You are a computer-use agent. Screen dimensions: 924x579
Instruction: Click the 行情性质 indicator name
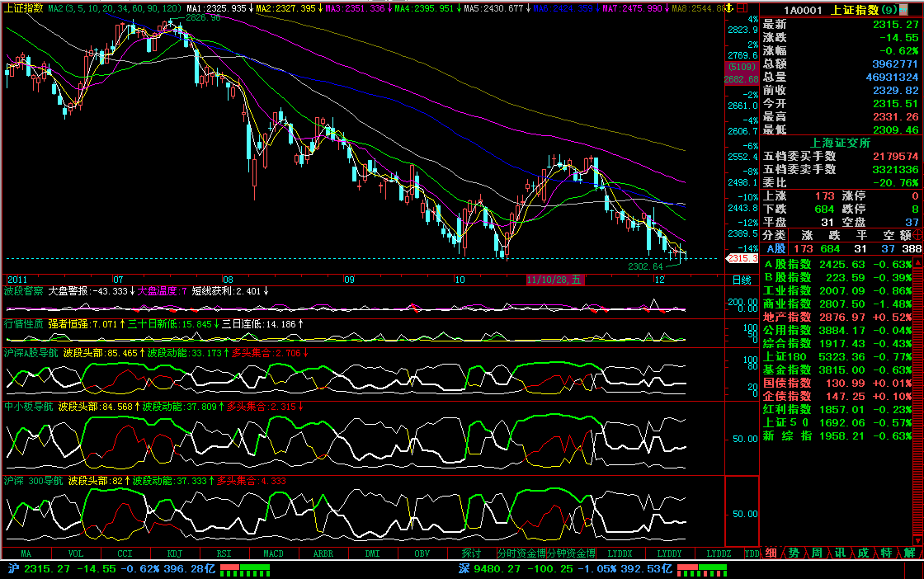(x=24, y=324)
